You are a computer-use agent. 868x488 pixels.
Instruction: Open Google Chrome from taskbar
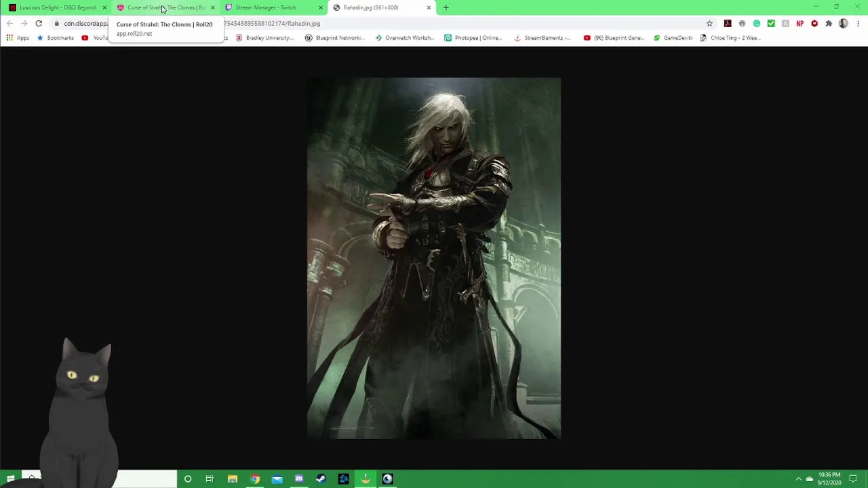(255, 479)
